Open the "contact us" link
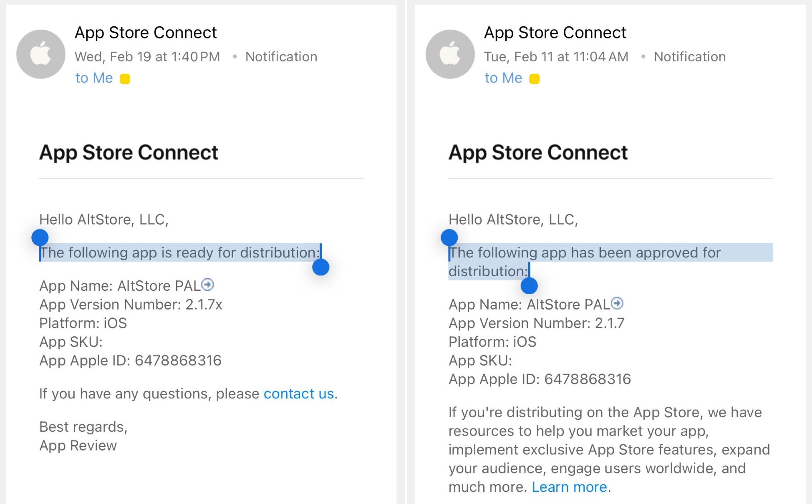This screenshot has width=812, height=504. tap(299, 393)
